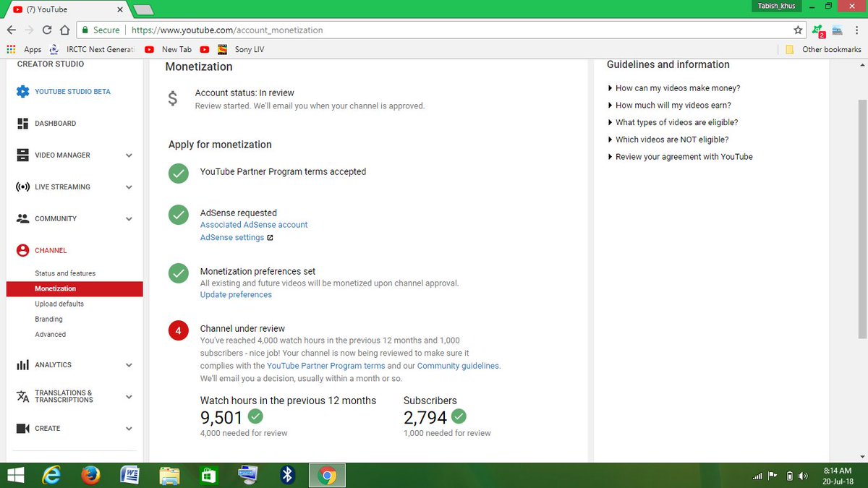Open Microsoft Word from the taskbar

130,475
